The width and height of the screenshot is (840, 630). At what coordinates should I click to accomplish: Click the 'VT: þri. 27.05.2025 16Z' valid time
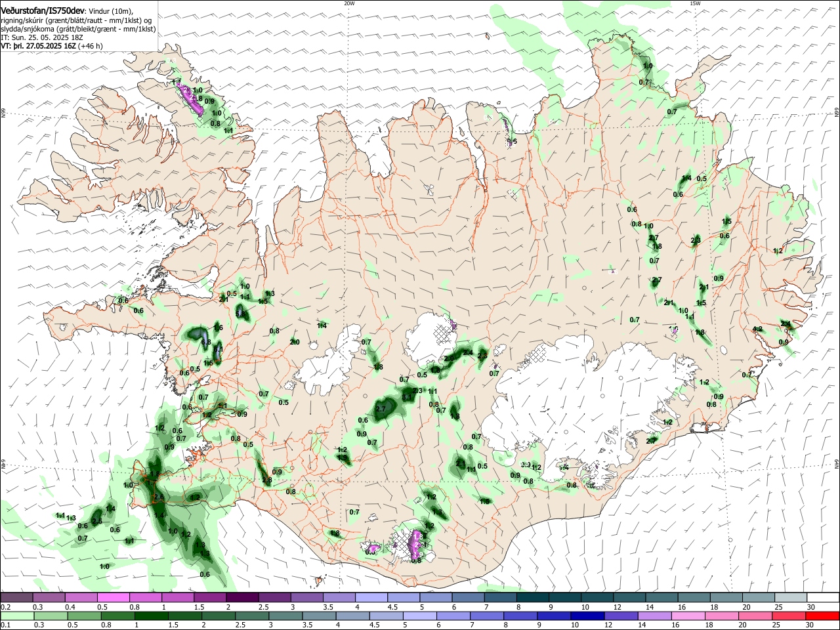click(x=39, y=46)
